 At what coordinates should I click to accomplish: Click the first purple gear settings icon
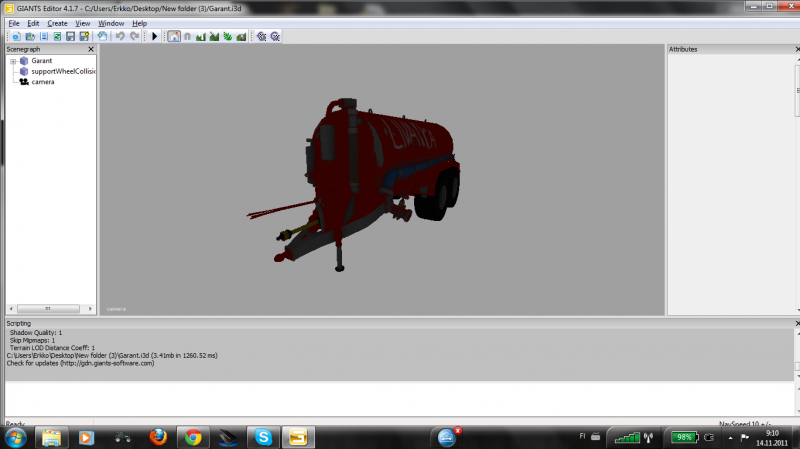coord(262,36)
